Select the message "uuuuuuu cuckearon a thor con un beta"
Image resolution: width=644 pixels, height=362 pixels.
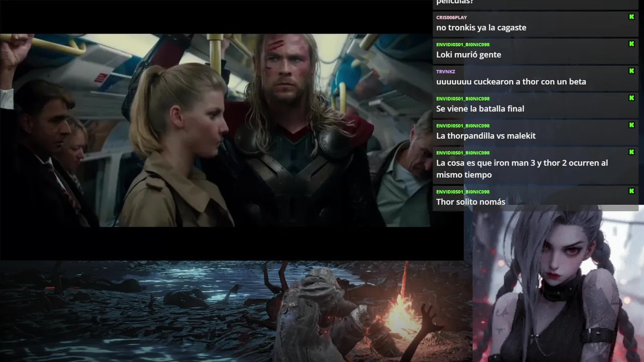[511, 81]
